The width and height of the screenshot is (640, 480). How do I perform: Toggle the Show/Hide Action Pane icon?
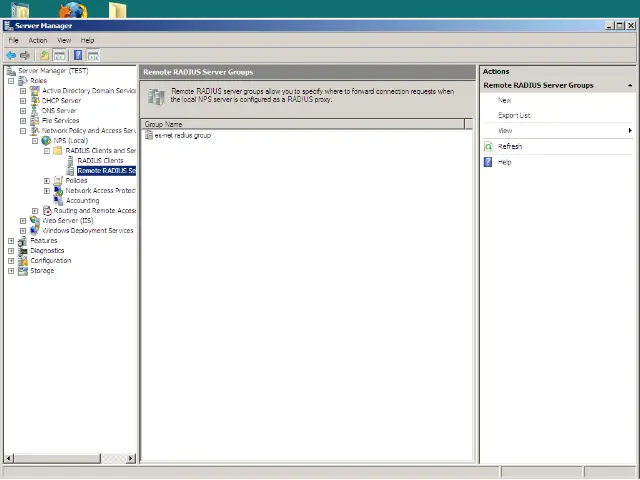click(93, 55)
